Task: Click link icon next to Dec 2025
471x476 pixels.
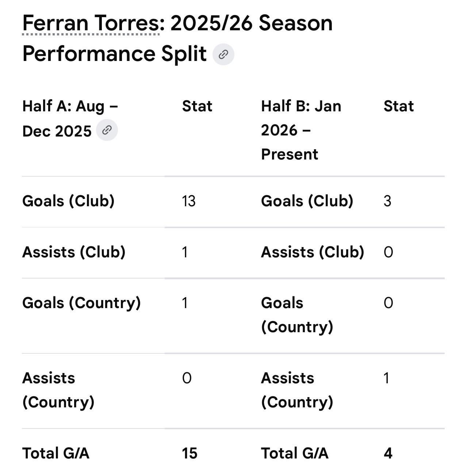Action: 107,130
